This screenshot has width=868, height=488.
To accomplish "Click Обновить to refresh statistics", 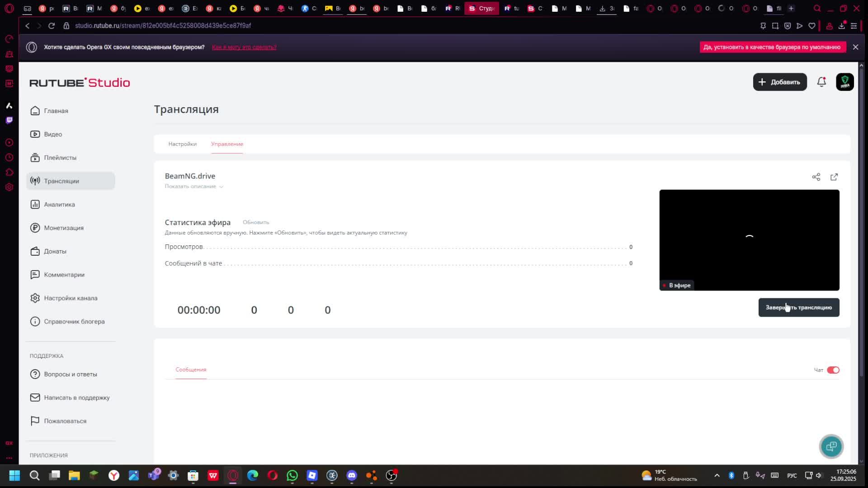I will tap(256, 222).
